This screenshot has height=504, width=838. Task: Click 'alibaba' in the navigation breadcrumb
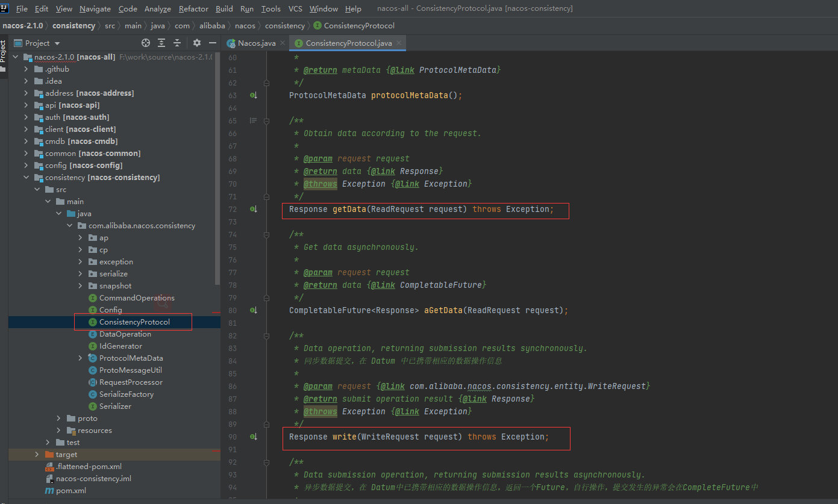pyautogui.click(x=212, y=26)
